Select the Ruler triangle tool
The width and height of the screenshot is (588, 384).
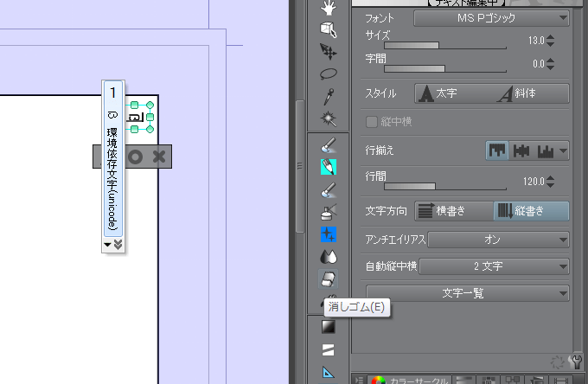tap(329, 373)
